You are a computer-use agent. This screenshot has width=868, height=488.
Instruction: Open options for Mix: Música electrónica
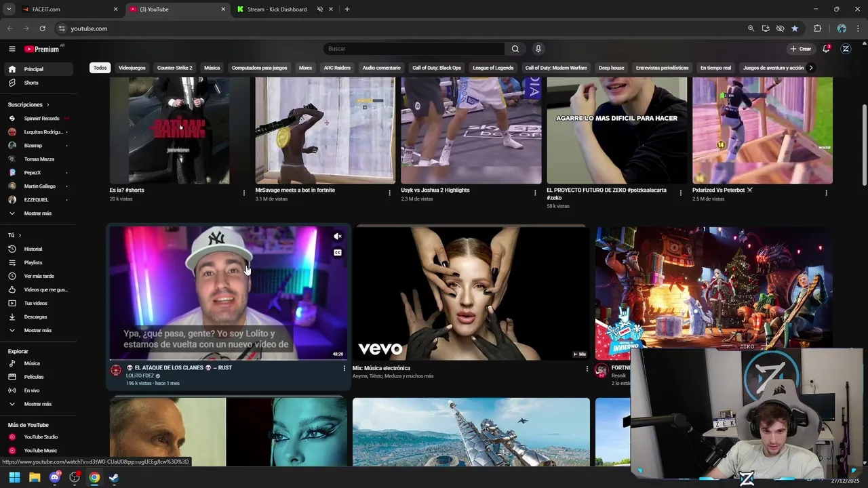tap(587, 369)
